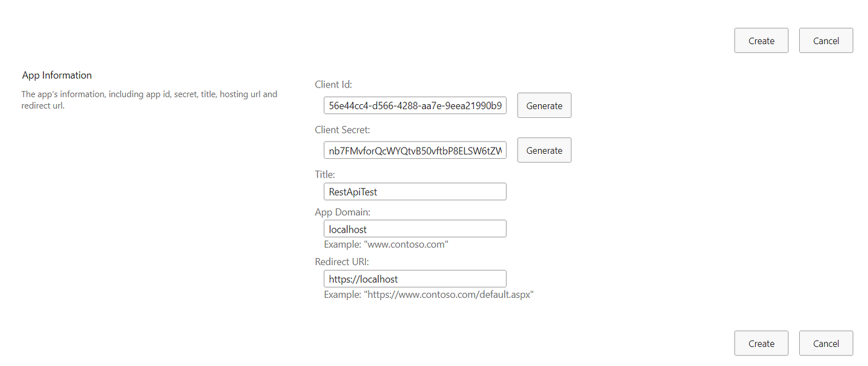Screen dimensions: 868x366
Task: Click the Create button at bottom right
Action: (x=761, y=343)
